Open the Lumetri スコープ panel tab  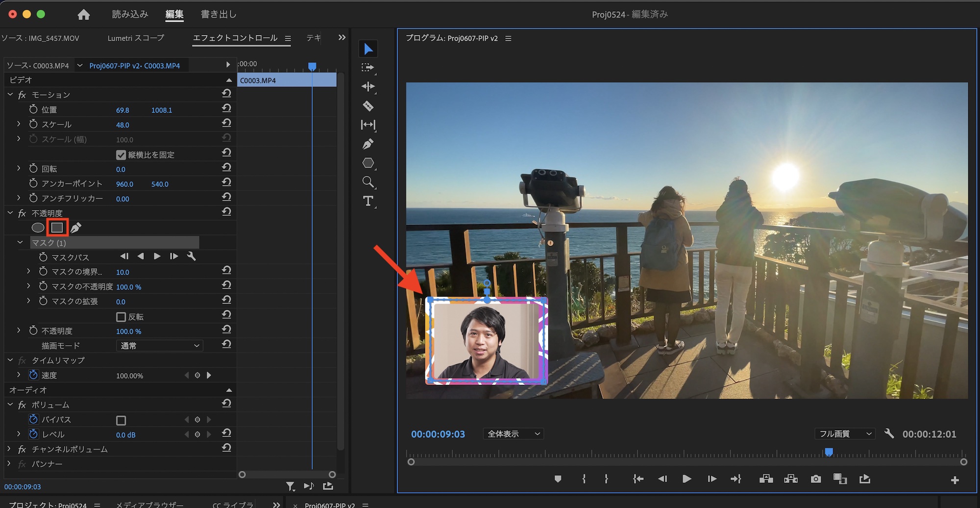tap(136, 38)
